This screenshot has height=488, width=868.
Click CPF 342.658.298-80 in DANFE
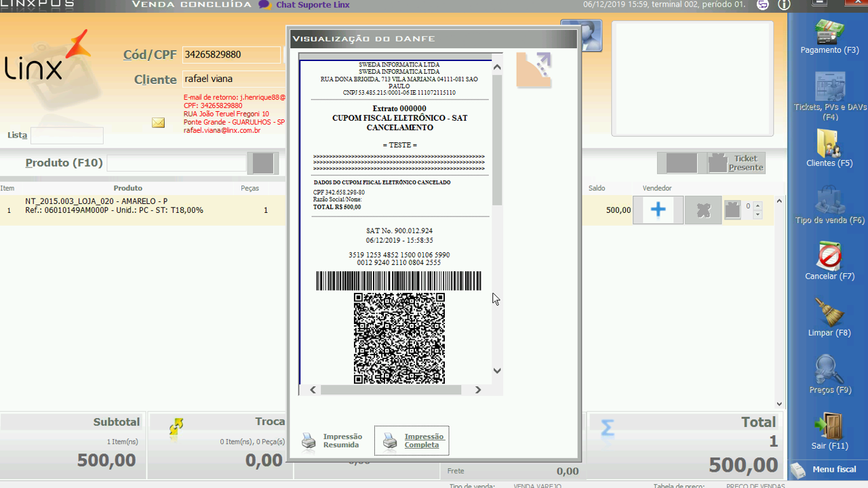tap(339, 192)
